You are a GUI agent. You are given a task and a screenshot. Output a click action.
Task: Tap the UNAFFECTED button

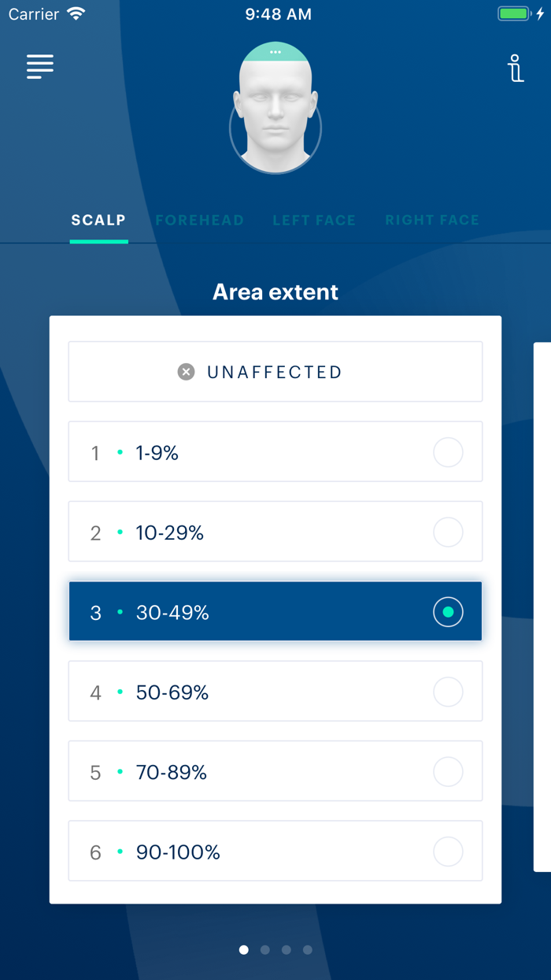coord(275,371)
